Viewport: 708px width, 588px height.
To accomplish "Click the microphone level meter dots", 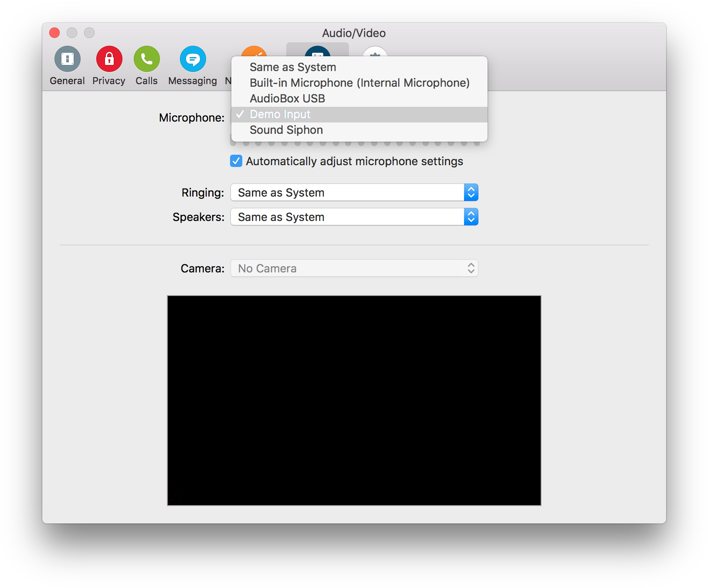I will coord(354,143).
